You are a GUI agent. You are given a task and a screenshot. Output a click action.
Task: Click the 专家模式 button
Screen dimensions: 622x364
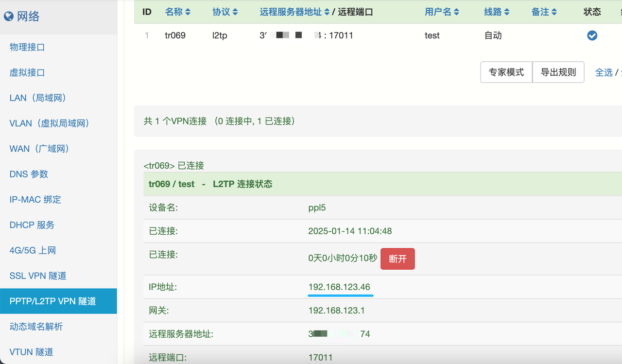pos(506,72)
